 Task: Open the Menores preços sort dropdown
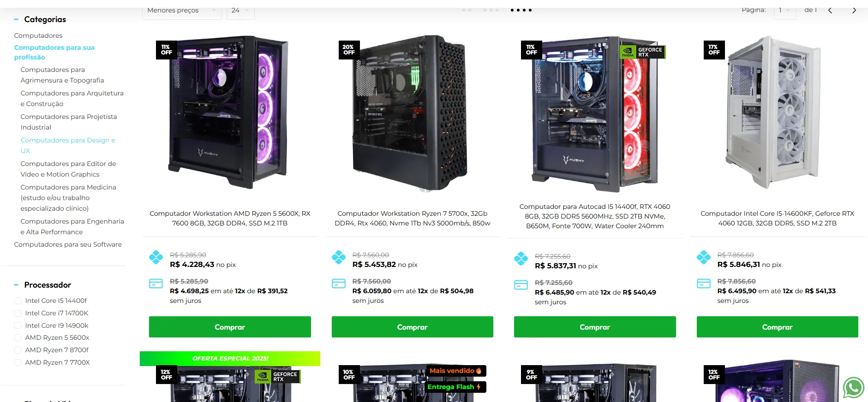[182, 11]
